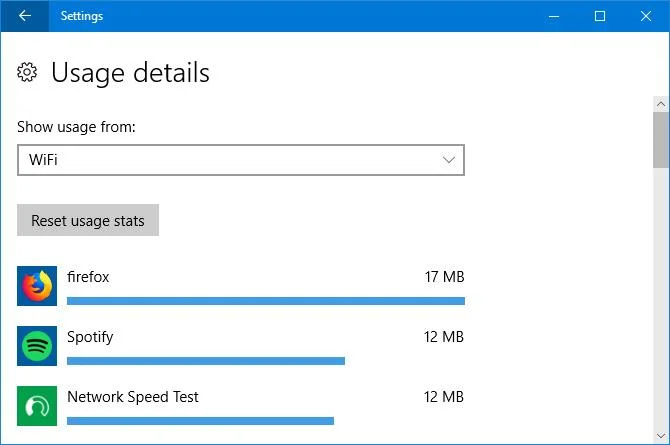Image resolution: width=670 pixels, height=445 pixels.
Task: Click the Spotify usage bar
Action: [206, 361]
